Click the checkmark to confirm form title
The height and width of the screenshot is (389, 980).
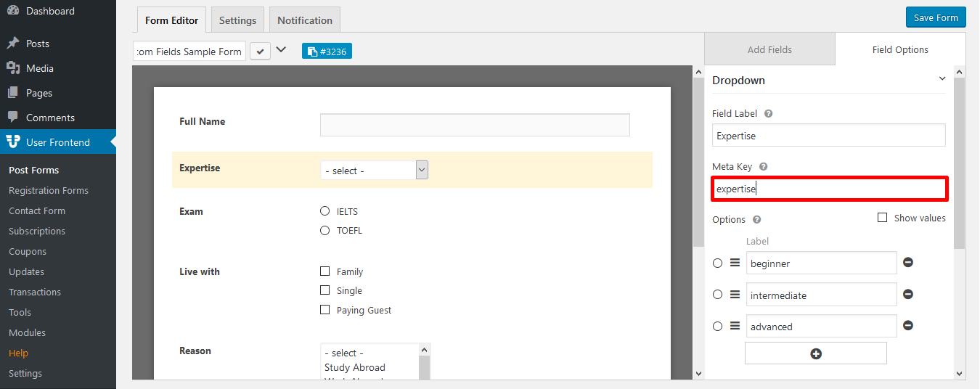coord(260,52)
